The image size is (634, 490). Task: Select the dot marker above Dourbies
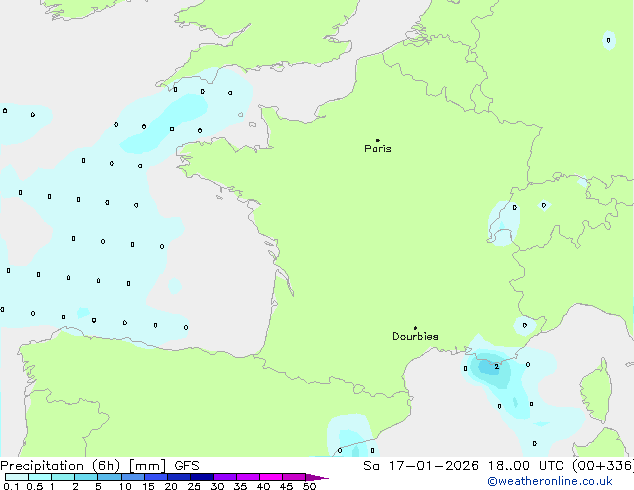coord(415,328)
